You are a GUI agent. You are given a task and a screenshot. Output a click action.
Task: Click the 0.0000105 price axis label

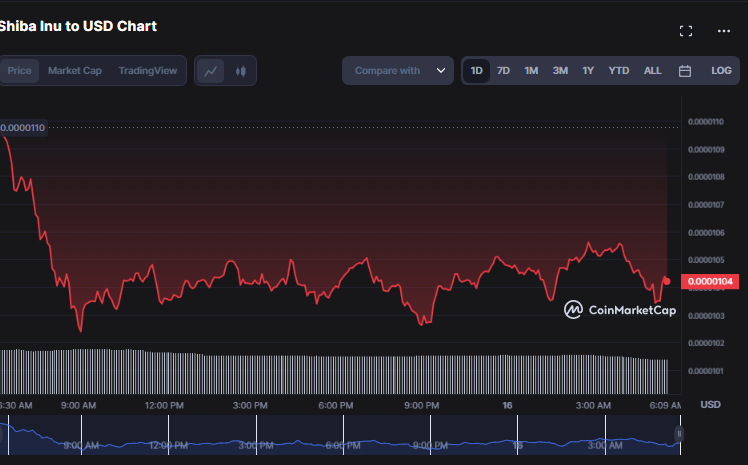(706, 260)
